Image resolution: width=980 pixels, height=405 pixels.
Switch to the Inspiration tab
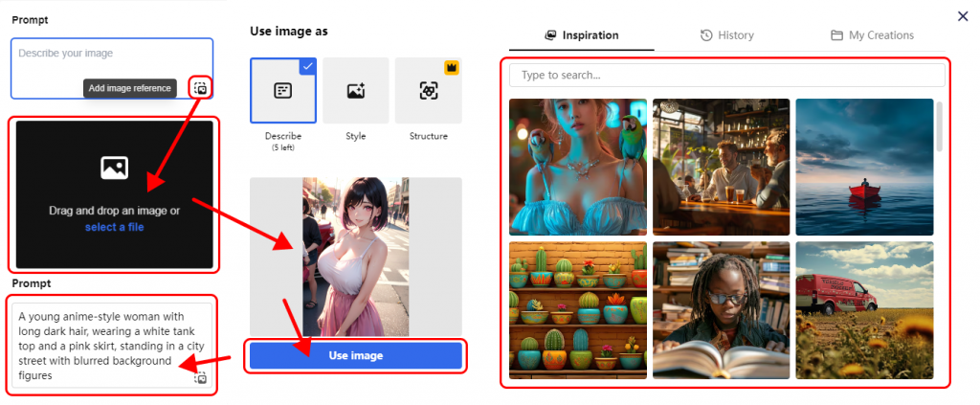coord(581,35)
